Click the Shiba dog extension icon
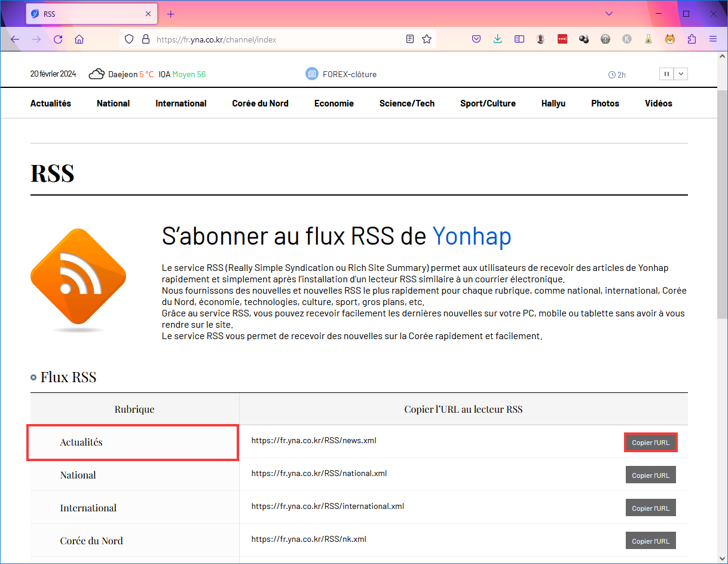This screenshot has width=728, height=564. 670,39
